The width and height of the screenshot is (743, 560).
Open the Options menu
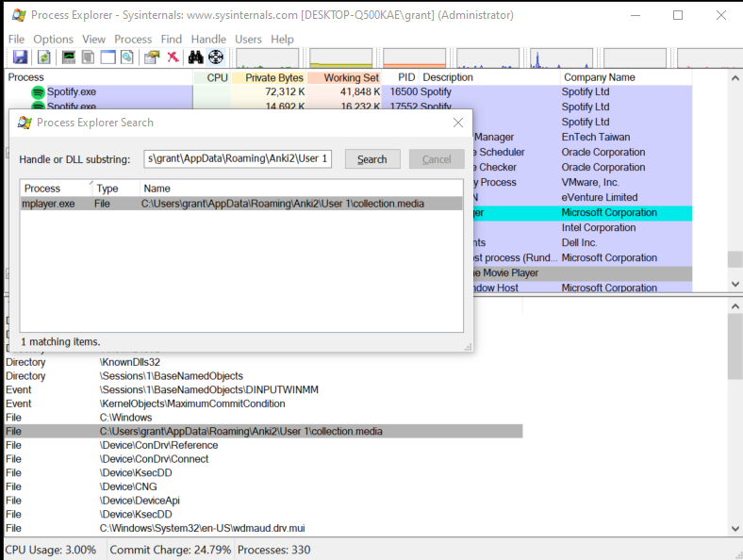(x=53, y=40)
